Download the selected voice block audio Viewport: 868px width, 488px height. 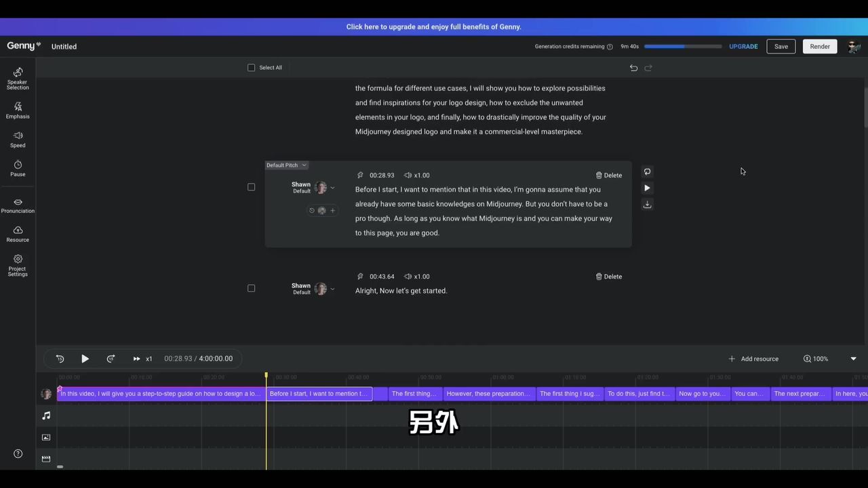click(x=647, y=204)
